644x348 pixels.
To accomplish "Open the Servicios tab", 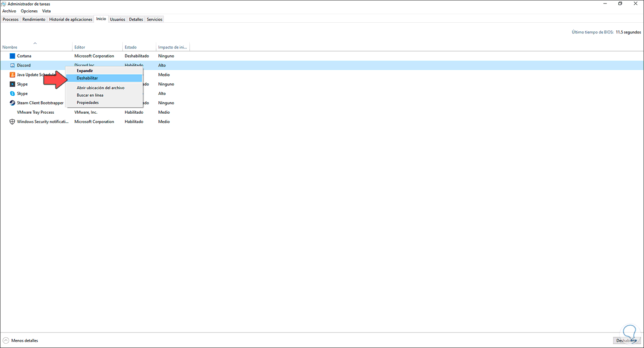I will tap(155, 19).
